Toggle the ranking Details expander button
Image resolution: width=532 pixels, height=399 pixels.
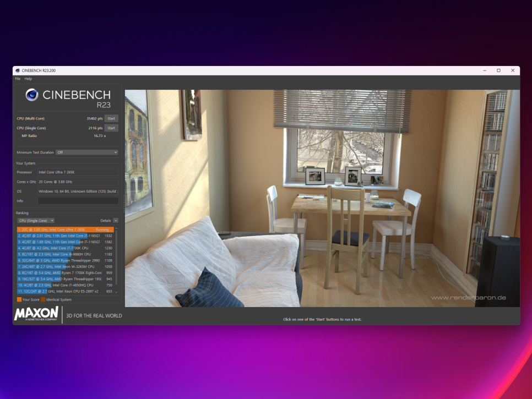116,221
